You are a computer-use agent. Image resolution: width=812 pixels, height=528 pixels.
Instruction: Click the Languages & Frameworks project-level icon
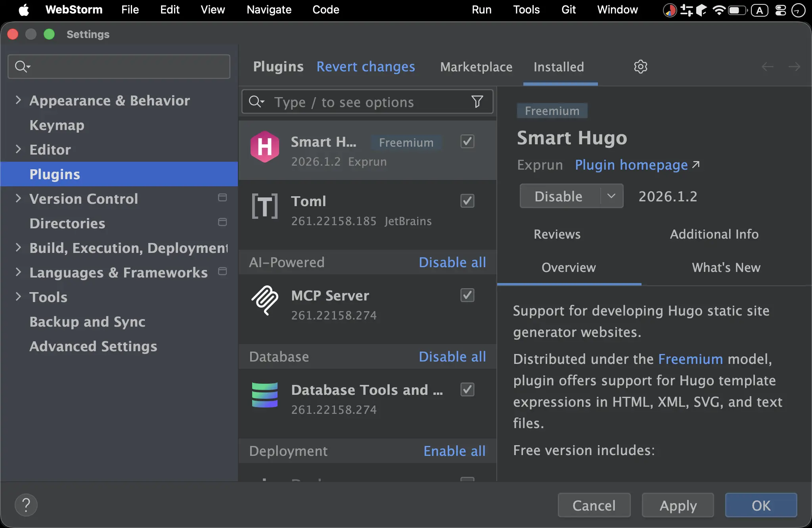pyautogui.click(x=222, y=271)
